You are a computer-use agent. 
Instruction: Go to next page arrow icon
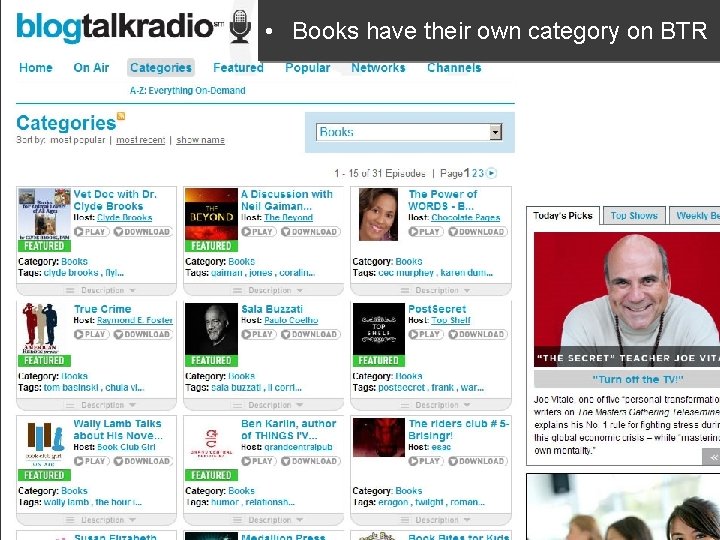pyautogui.click(x=491, y=173)
